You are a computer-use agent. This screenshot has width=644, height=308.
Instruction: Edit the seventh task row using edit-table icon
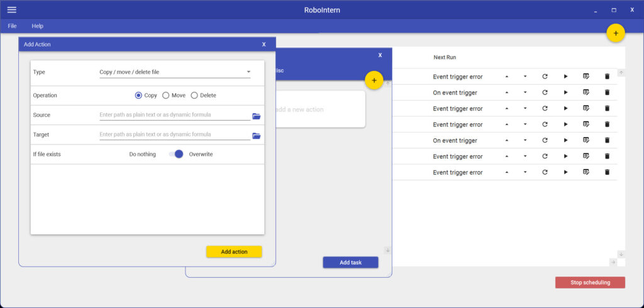[586, 172]
